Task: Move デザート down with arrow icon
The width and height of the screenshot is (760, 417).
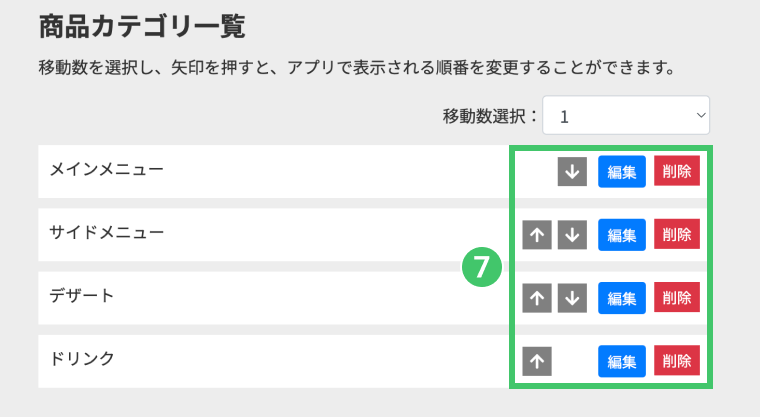Action: click(x=571, y=297)
